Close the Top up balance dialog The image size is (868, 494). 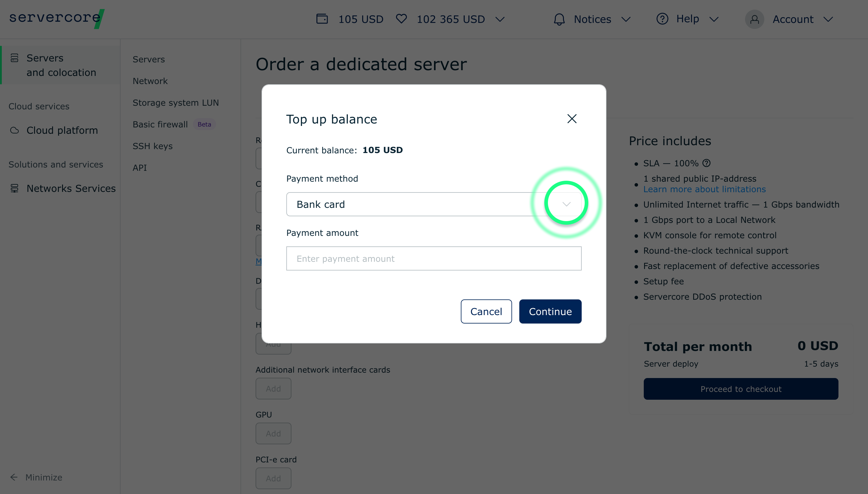pos(572,119)
